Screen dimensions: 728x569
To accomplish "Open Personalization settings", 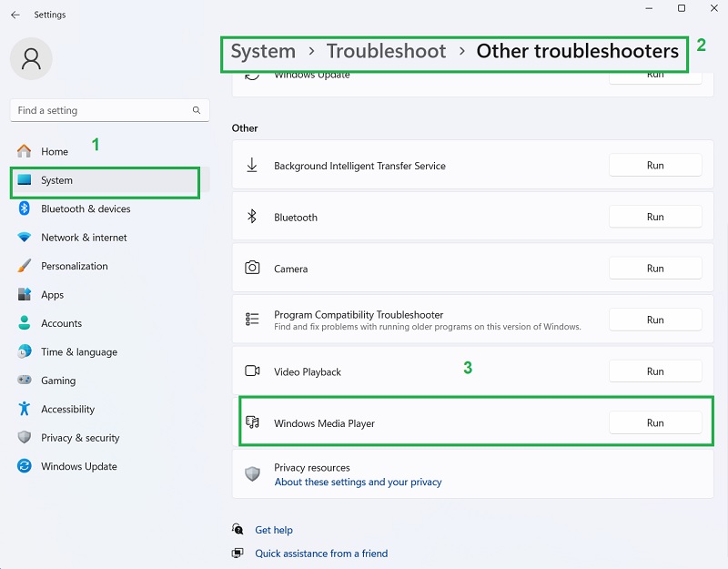I will 109,266.
